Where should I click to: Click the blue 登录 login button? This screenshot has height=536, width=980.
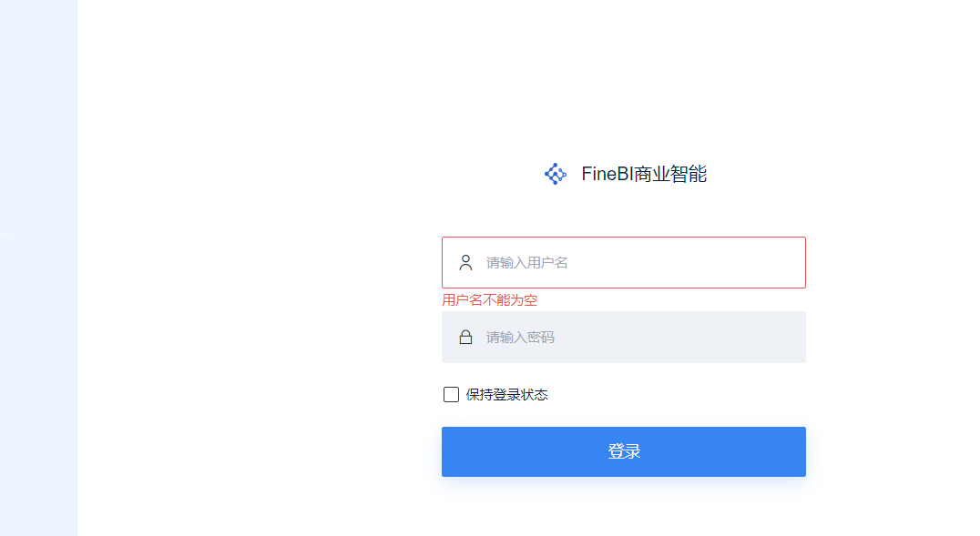tap(624, 451)
